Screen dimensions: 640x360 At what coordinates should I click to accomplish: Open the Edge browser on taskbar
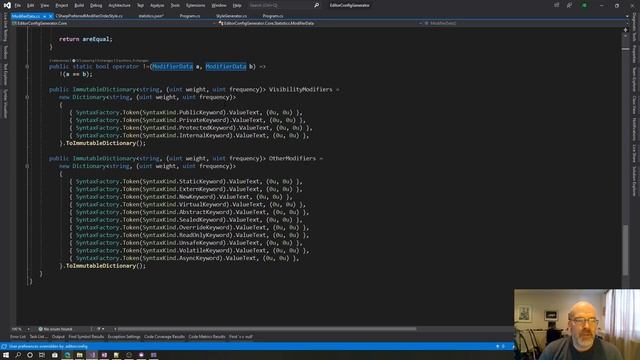point(67,355)
